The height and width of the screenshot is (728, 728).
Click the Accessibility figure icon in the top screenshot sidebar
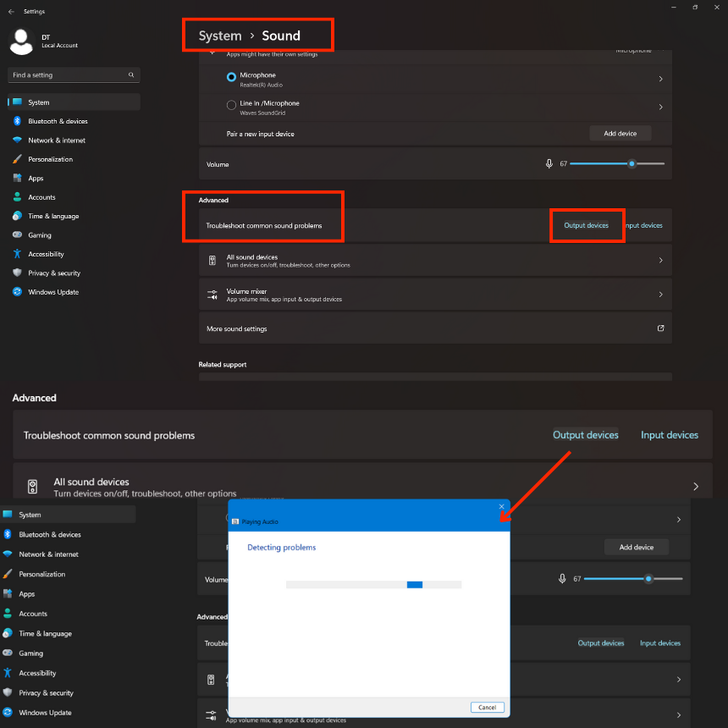(17, 253)
